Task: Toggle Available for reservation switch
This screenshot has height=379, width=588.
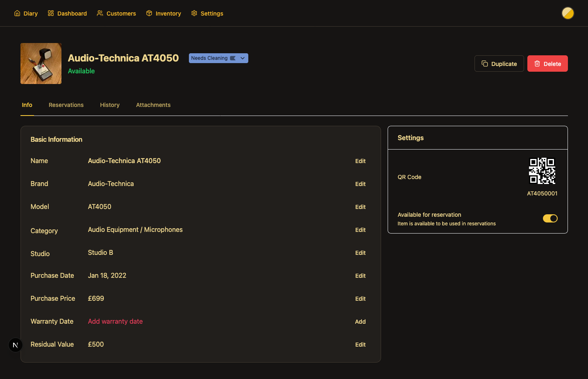Action: 550,218
